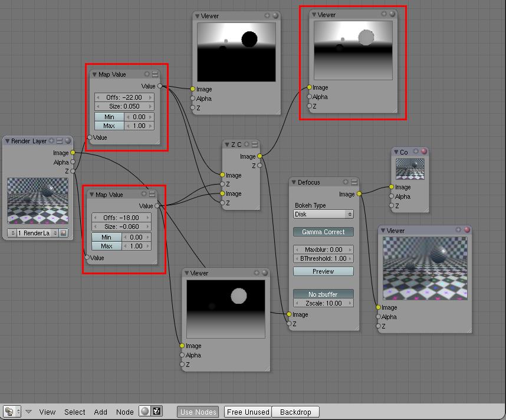Click the plus icon on the Co composite node
This screenshot has height=420, width=506.
(416, 151)
